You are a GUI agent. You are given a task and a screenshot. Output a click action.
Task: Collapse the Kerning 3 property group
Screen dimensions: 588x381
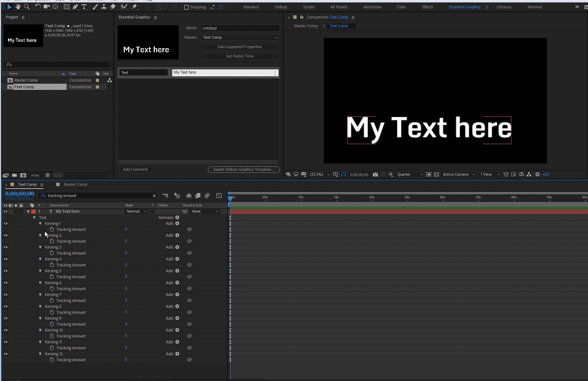(x=40, y=247)
